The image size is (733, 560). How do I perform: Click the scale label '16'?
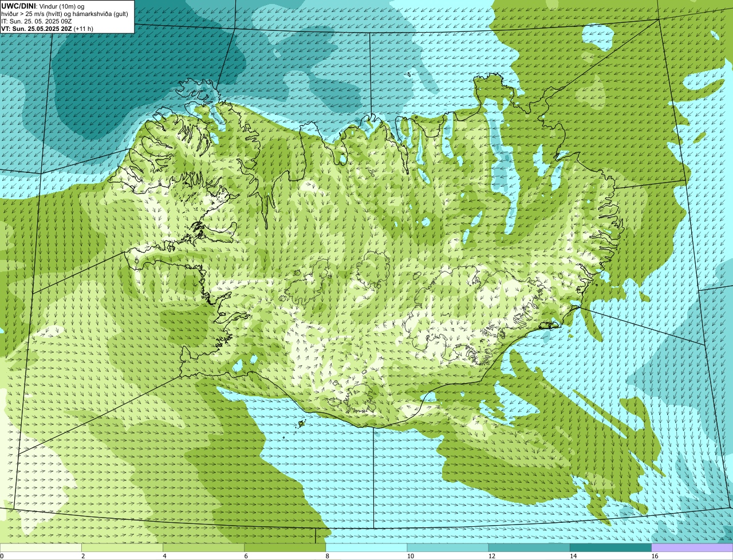point(655,556)
